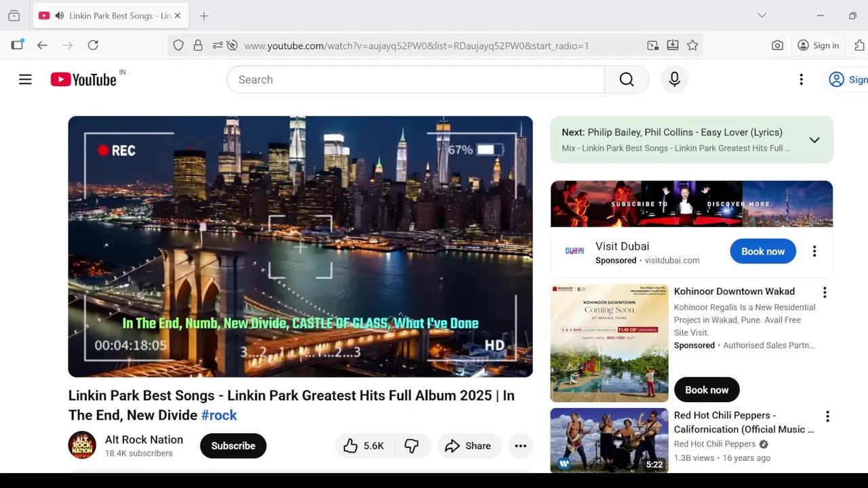Select the Linkin Park Best Songs tab
Viewport: 868px width, 488px height.
(x=111, y=16)
